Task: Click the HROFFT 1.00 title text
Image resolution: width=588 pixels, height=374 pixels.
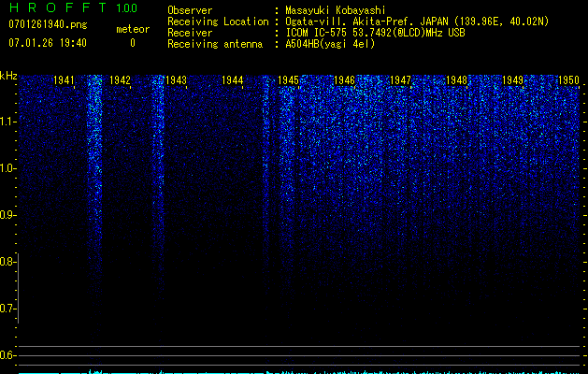Action: pyautogui.click(x=73, y=7)
